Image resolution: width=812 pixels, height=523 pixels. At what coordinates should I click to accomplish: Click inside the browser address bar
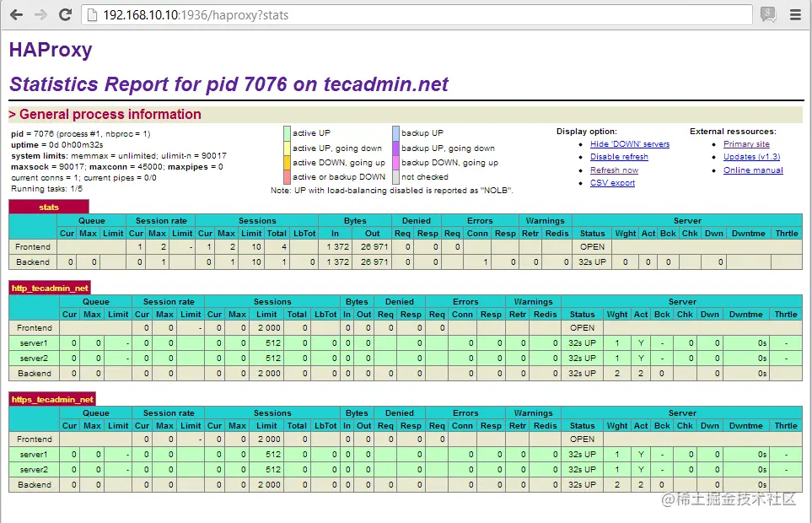(253, 14)
